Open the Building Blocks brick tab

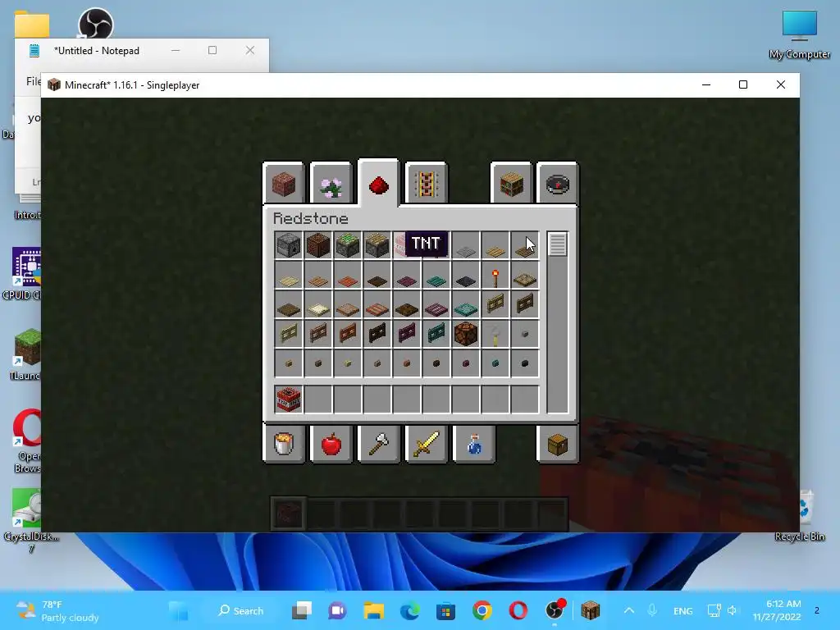point(283,185)
